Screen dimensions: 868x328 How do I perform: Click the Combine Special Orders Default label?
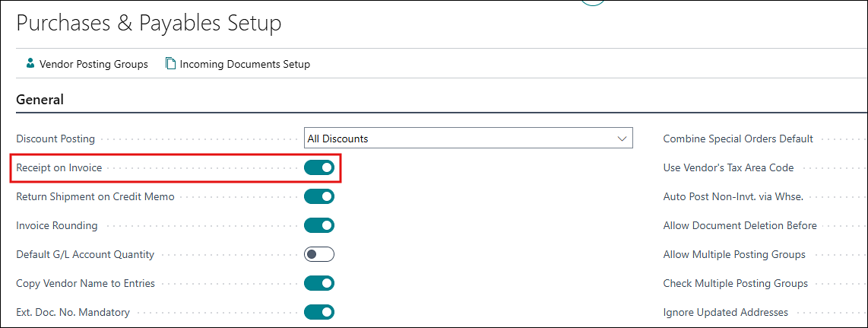(738, 139)
